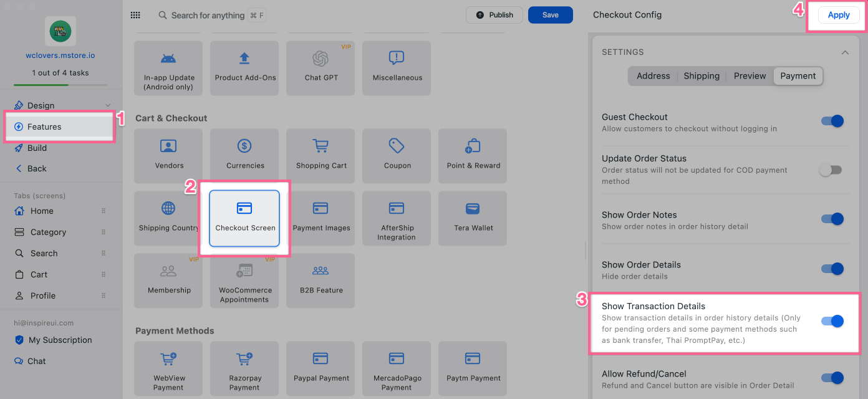868x399 pixels.
Task: Open the Paypal Payment tile
Action: pyautogui.click(x=321, y=367)
